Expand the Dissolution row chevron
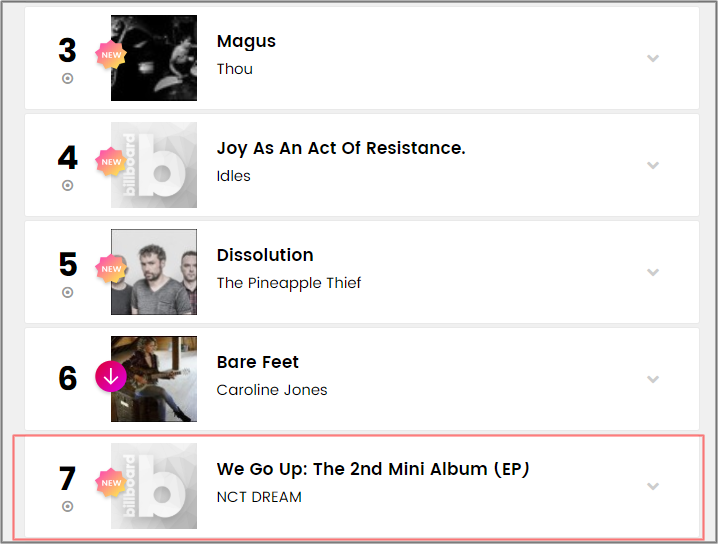Image resolution: width=718 pixels, height=544 pixels. [653, 272]
